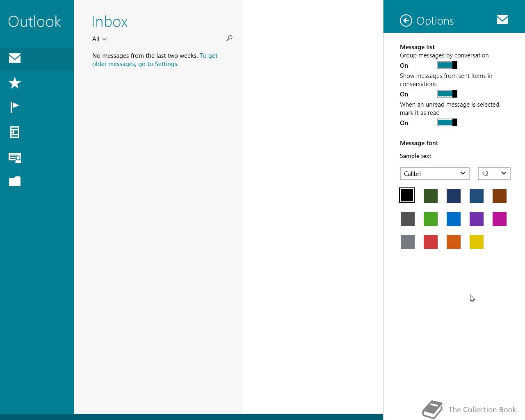The image size is (525, 420).
Task: Select the dark navy color swatch
Action: pyautogui.click(x=454, y=196)
